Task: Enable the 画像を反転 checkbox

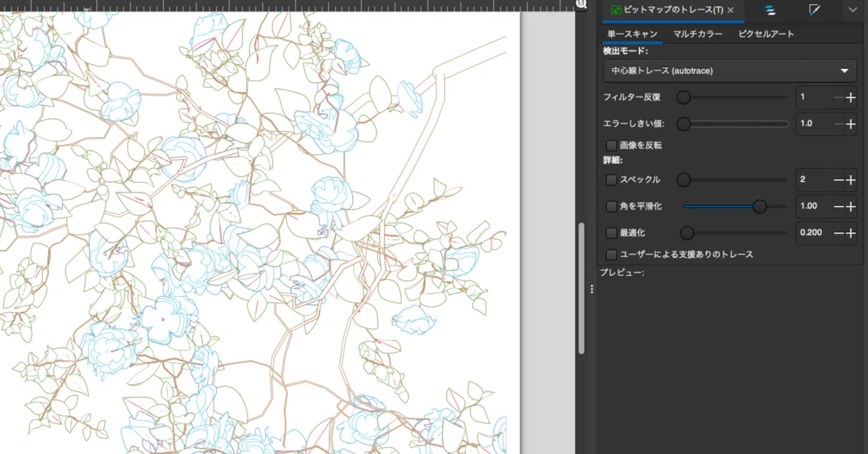Action: click(612, 145)
